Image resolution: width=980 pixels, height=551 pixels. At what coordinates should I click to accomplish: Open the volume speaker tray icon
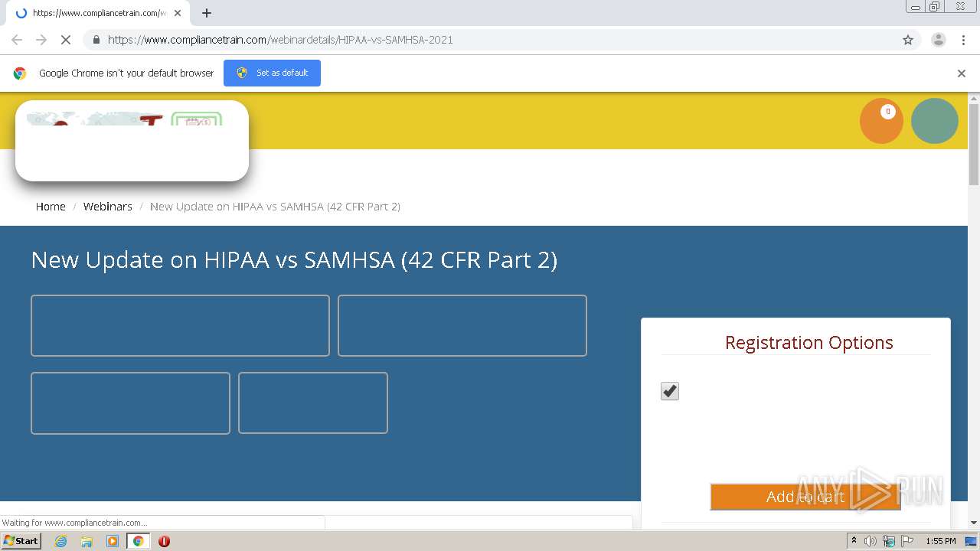[x=871, y=541]
